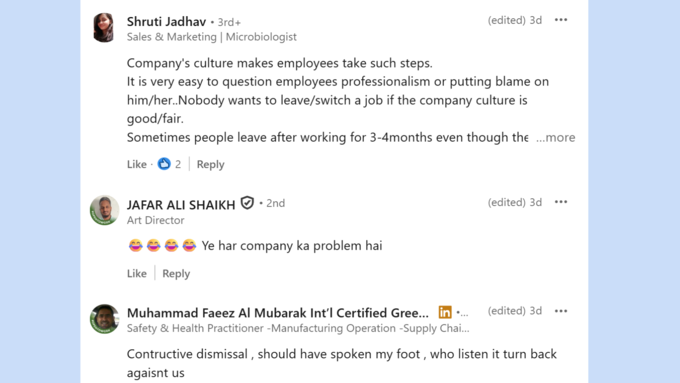Viewport: 680px width, 383px height.
Task: Like Jafar Ali Shaikh's comment
Action: 137,274
